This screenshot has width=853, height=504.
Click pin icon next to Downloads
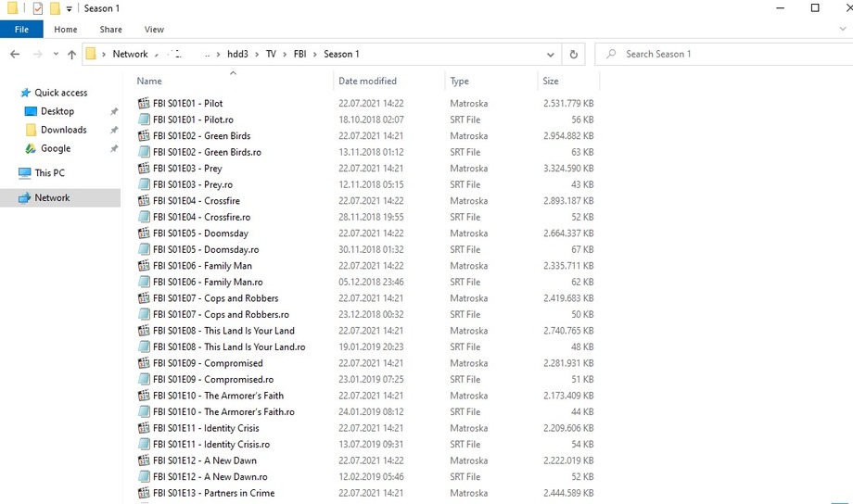[114, 130]
